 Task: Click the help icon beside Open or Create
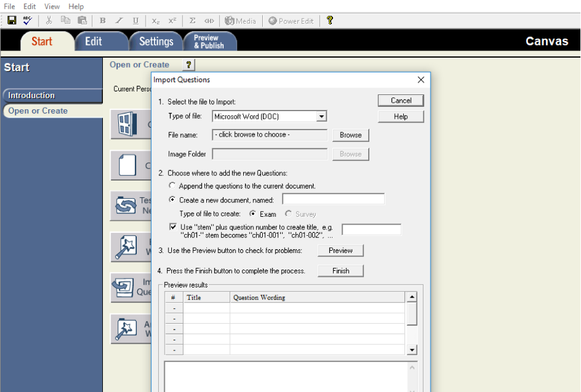tap(189, 65)
